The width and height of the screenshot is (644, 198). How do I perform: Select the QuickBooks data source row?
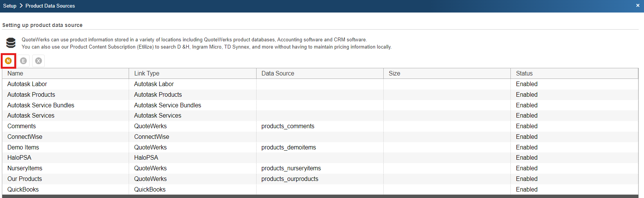23,189
